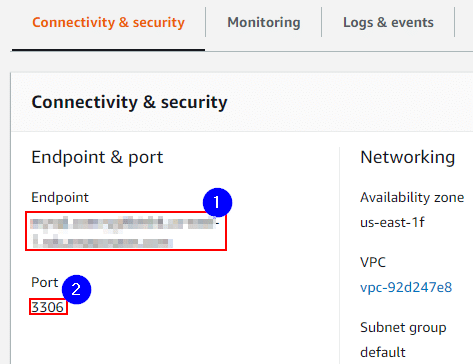Click the Endpoint field label
The image size is (473, 364).
pyautogui.click(x=60, y=197)
